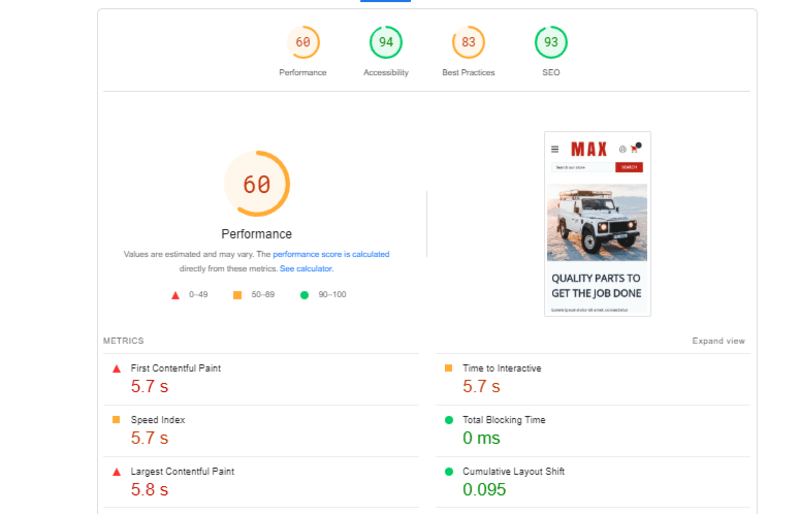Click the 'Best Practices' label under the gauge
Image resolution: width=800 pixels, height=514 pixels.
(x=468, y=72)
